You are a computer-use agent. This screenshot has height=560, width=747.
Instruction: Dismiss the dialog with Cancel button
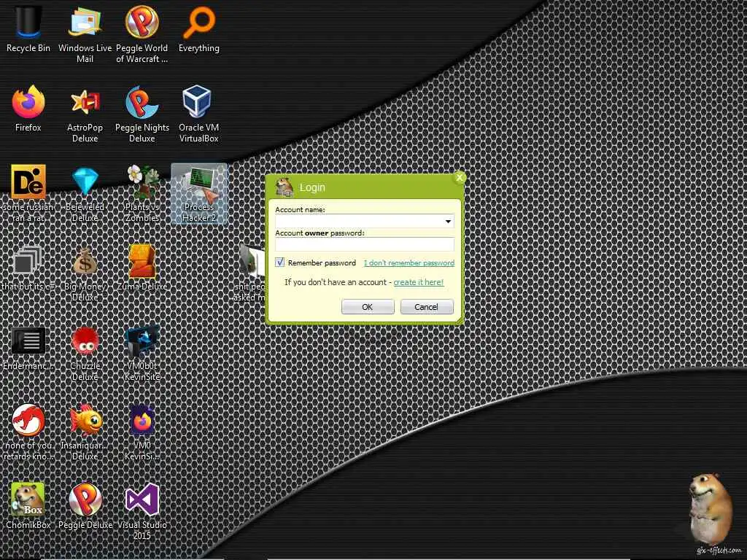tap(426, 307)
